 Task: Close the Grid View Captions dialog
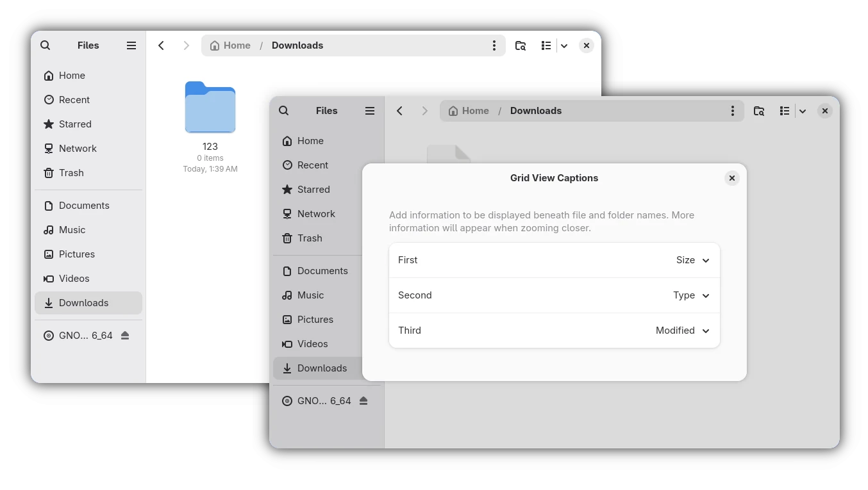[x=731, y=179]
